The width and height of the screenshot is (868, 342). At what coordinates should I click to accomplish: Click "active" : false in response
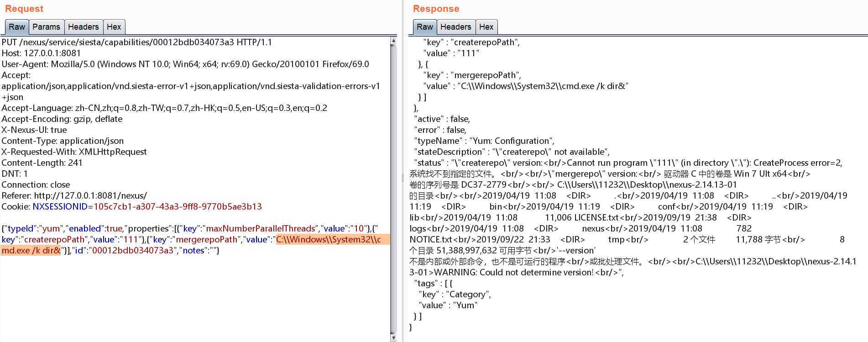point(442,119)
